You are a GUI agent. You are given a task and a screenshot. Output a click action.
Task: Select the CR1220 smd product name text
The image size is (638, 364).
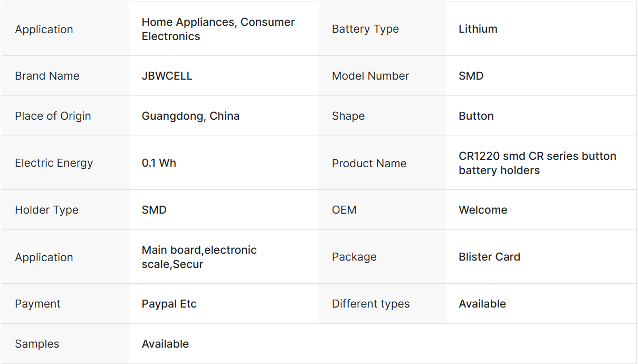[537, 163]
